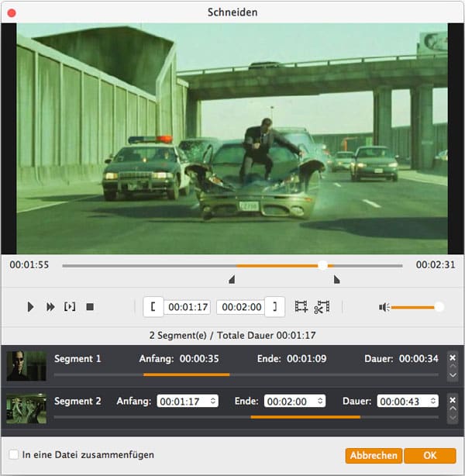Click the Segment 2 Dauer stepper arrows

pos(433,402)
